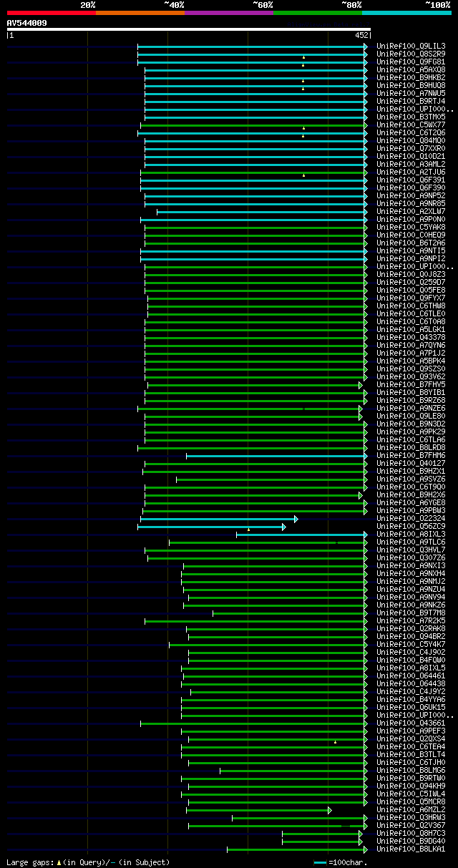Click the UniRef100_B8LKA1 label
Image resolution: width=458 pixels, height=868 pixels.
click(x=411, y=849)
